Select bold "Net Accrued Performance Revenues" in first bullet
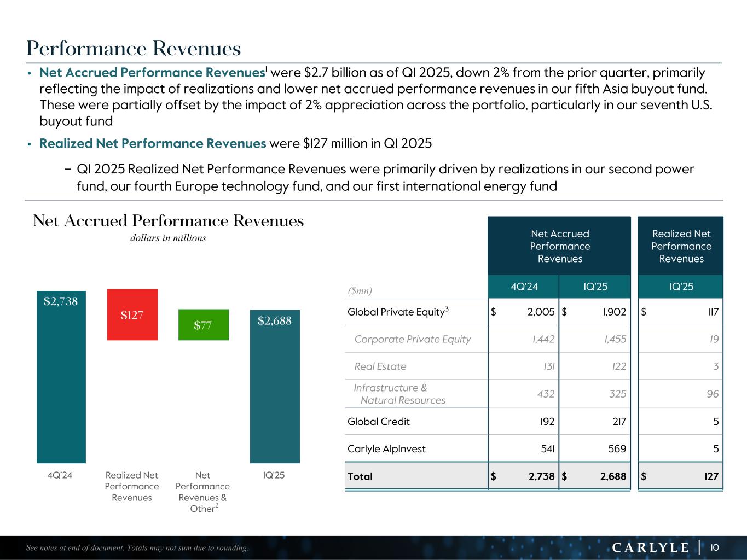 [152, 73]
